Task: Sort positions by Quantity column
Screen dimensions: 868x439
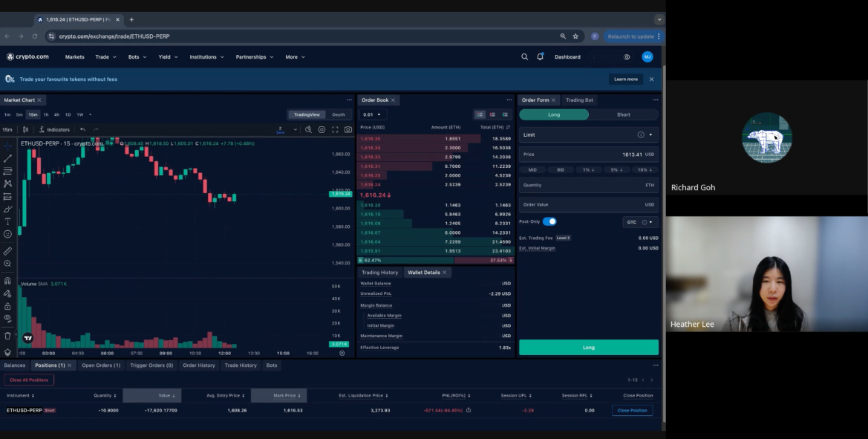Action: pyautogui.click(x=105, y=395)
